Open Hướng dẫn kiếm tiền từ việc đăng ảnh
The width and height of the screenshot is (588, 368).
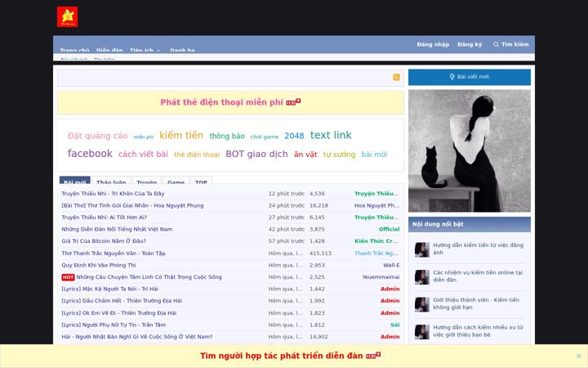coord(478,249)
